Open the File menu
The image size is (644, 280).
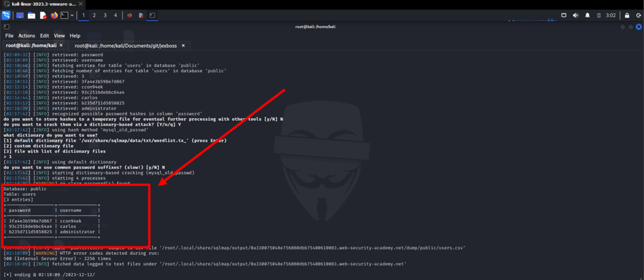pyautogui.click(x=9, y=36)
